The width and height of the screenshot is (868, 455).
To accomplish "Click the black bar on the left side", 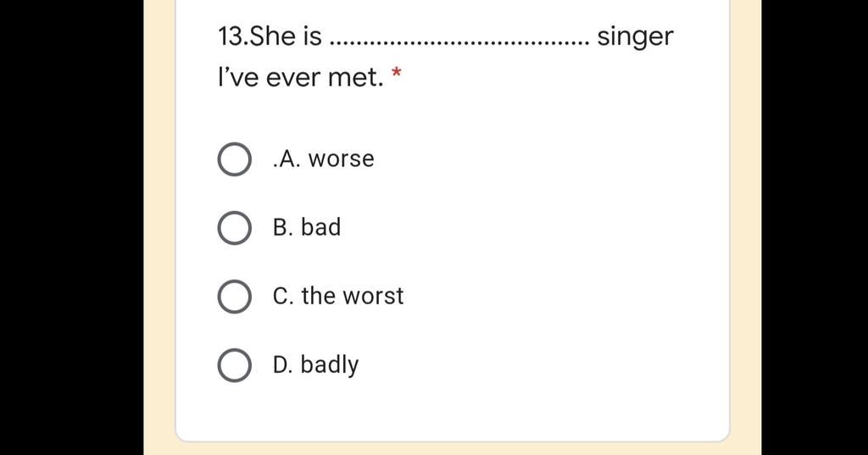I will click(71, 227).
